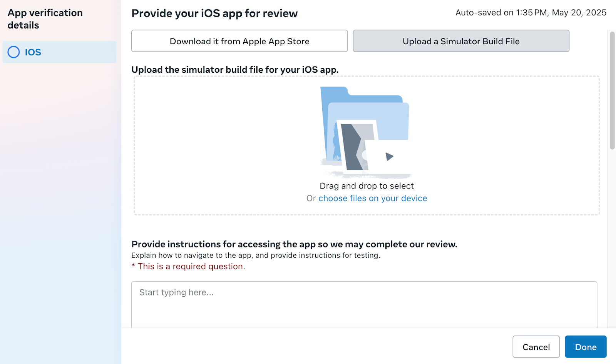The height and width of the screenshot is (364, 616).
Task: Select the IOS sidebar item
Action: tap(59, 52)
